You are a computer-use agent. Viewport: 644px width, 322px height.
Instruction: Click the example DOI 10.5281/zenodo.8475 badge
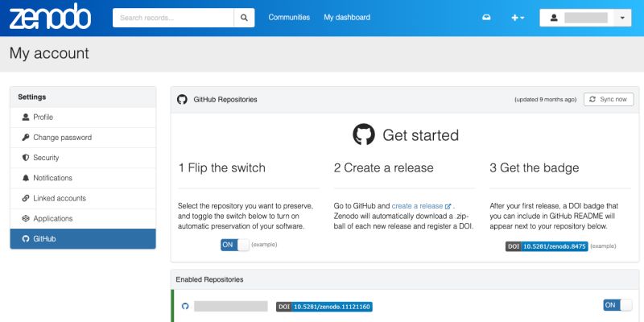(x=547, y=246)
